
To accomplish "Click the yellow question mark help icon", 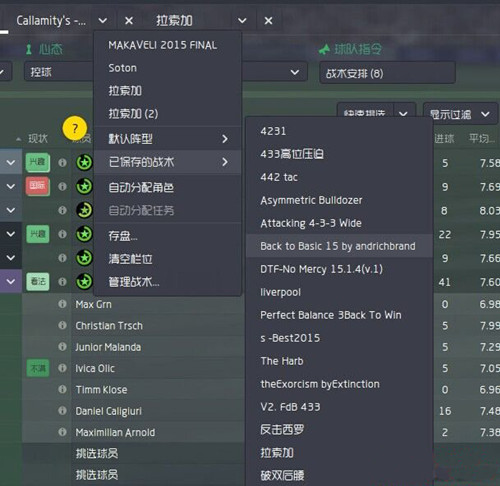I will (75, 128).
